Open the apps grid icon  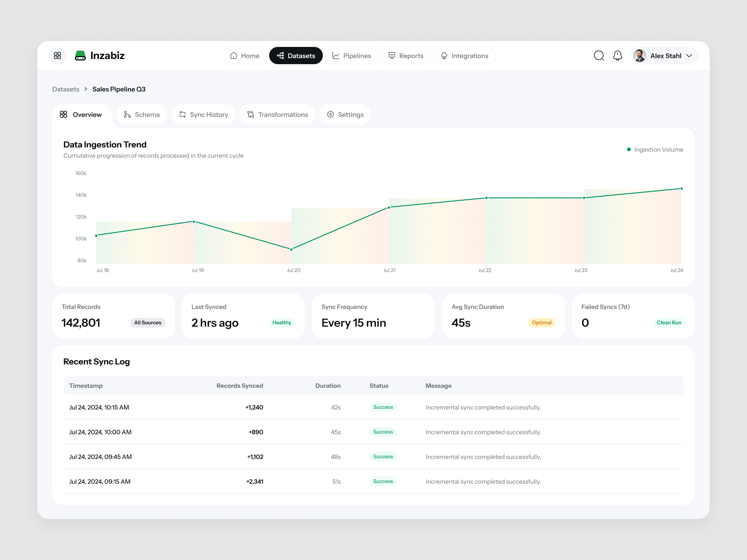tap(57, 56)
